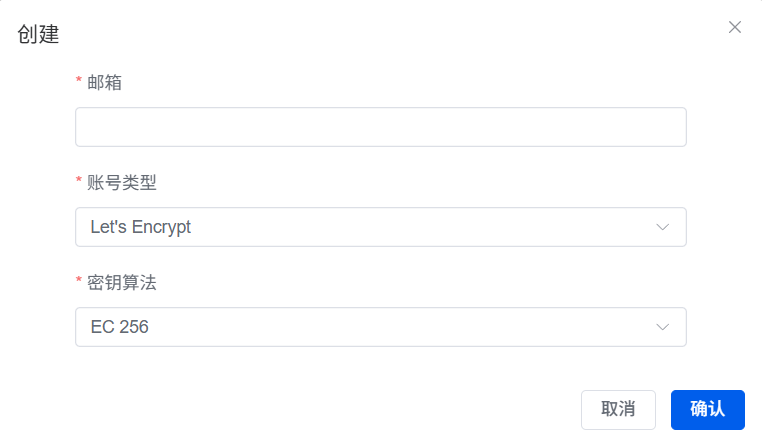Image resolution: width=762 pixels, height=445 pixels.
Task: Click the 创建 dialog title
Action: [x=38, y=35]
